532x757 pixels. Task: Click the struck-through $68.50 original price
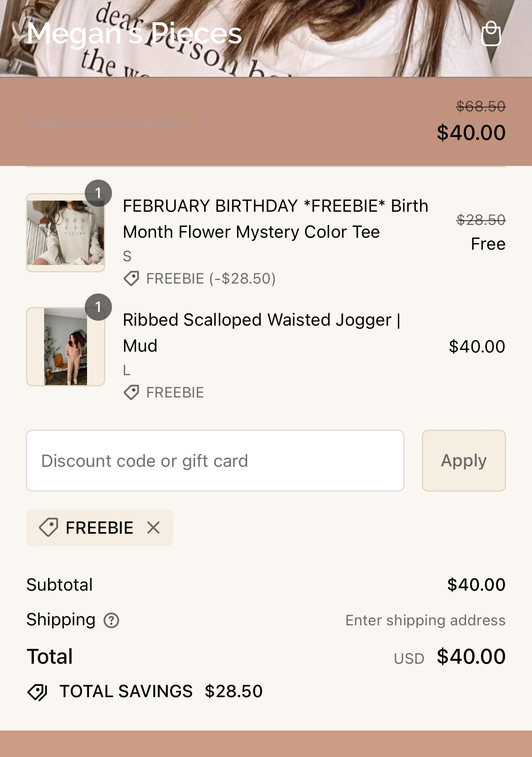[x=481, y=106]
